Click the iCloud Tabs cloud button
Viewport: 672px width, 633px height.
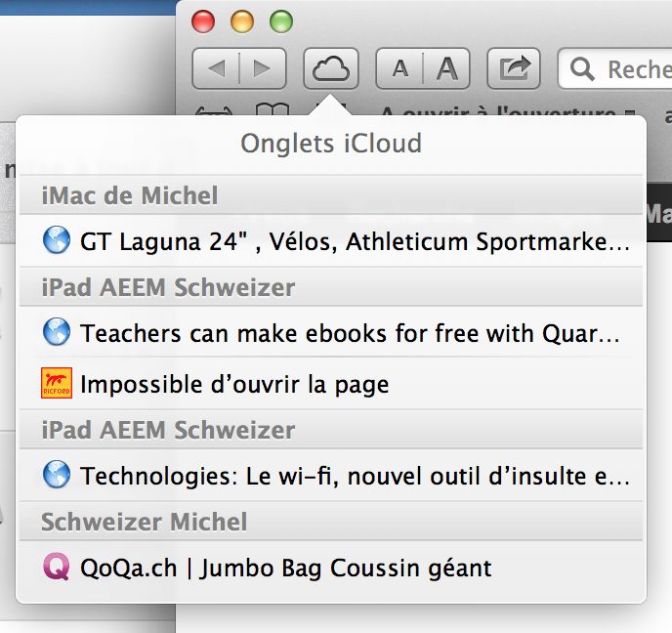coord(331,68)
